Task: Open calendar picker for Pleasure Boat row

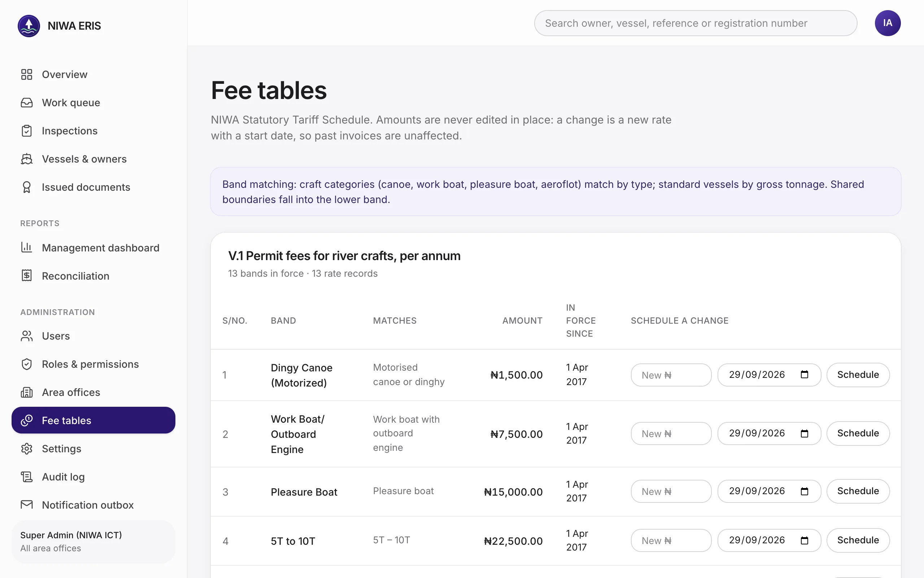Action: pyautogui.click(x=805, y=491)
